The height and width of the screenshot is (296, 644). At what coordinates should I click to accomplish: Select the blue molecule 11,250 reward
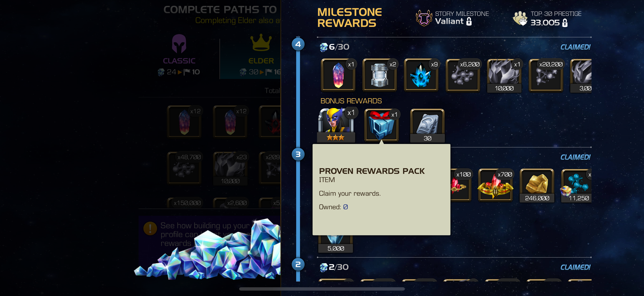(576, 185)
